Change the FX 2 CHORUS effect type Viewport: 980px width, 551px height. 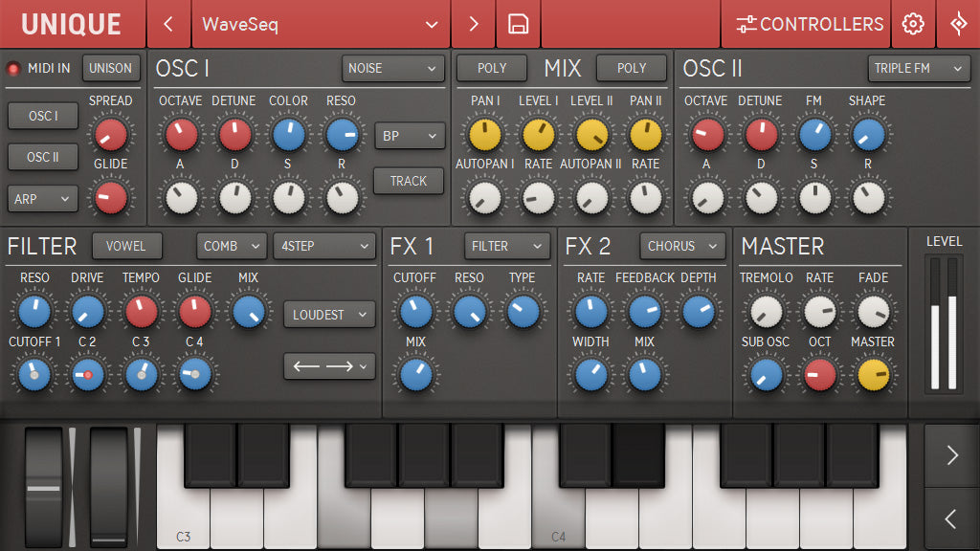click(681, 246)
